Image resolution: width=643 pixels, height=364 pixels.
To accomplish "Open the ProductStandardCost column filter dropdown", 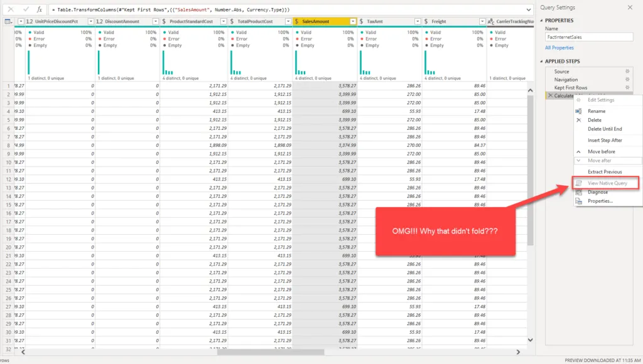I will click(x=224, y=21).
